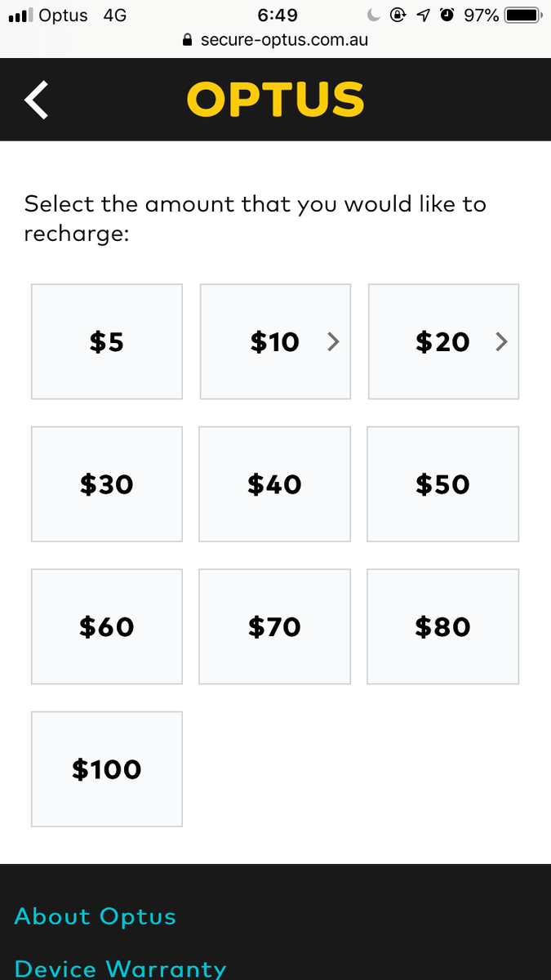551x980 pixels.
Task: Choose the $30 recharge amount
Action: coord(107,484)
